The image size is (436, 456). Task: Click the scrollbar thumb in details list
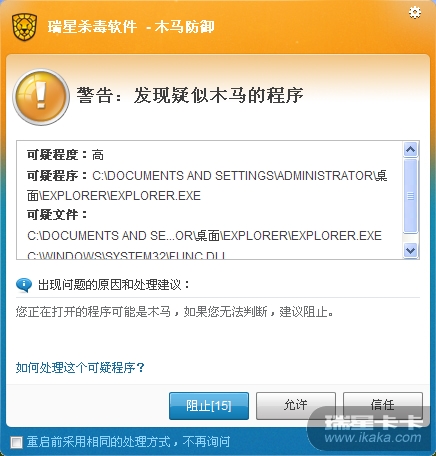[410, 196]
